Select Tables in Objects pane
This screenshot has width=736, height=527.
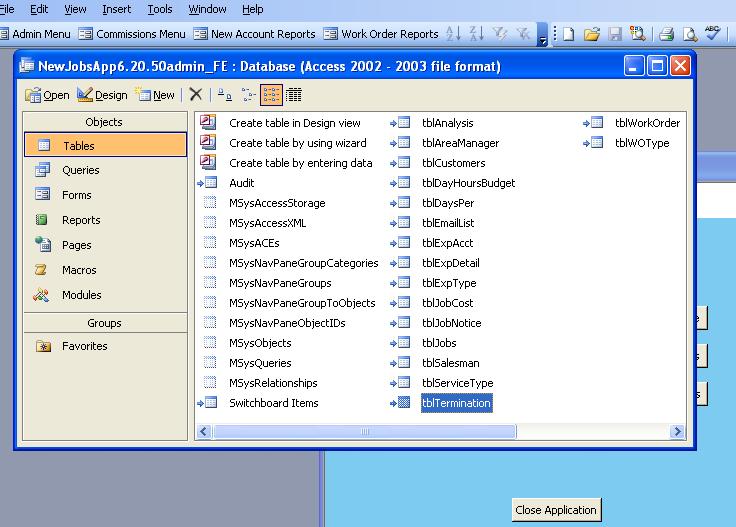pos(106,145)
